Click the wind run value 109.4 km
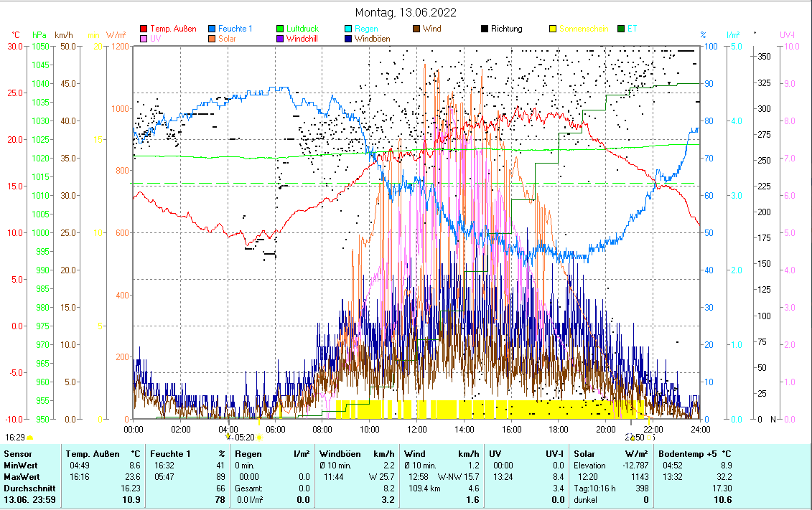Viewport: 812px width, 510px height. 424,488
